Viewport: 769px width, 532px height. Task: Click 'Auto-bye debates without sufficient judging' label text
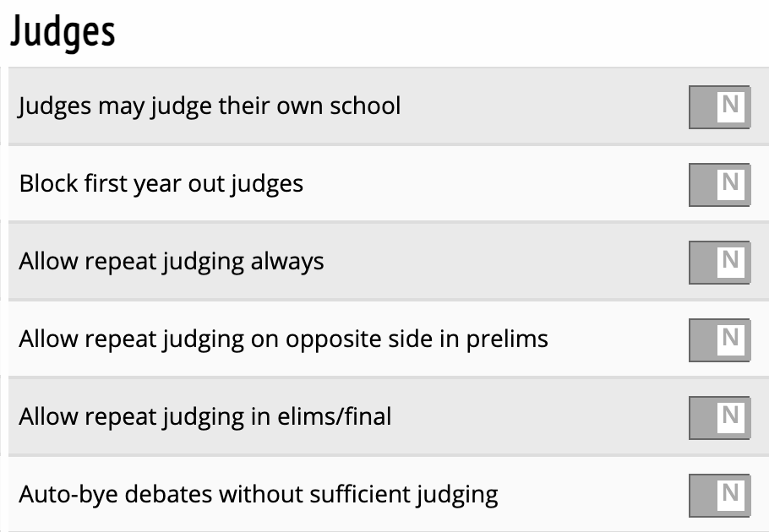(x=258, y=493)
